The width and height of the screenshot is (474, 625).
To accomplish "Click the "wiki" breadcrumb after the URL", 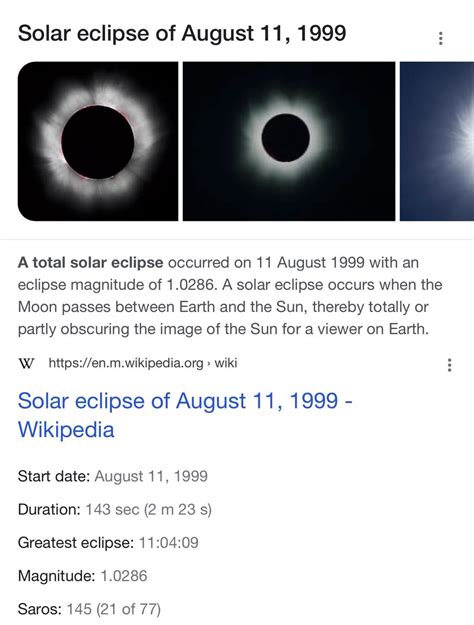I will [x=226, y=363].
